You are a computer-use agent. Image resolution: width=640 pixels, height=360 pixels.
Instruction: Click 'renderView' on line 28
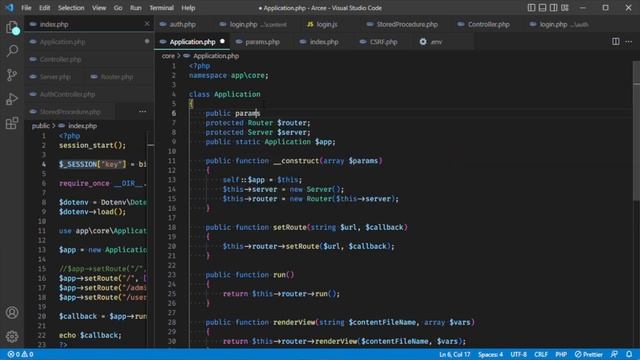point(294,322)
